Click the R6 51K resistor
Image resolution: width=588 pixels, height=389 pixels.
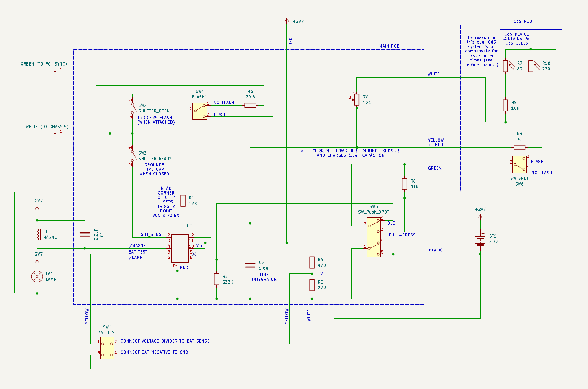pos(404,184)
